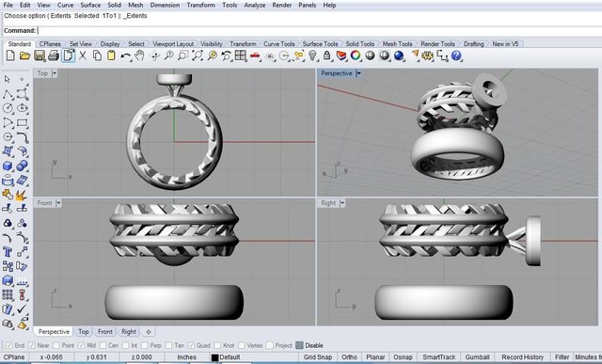Open the Perspective viewport dropdown arrow
Image resolution: width=602 pixels, height=364 pixels.
coord(358,73)
